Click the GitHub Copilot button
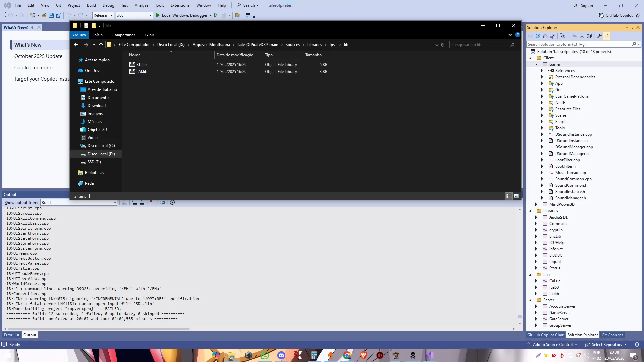This screenshot has height=362, width=644. coord(616,15)
